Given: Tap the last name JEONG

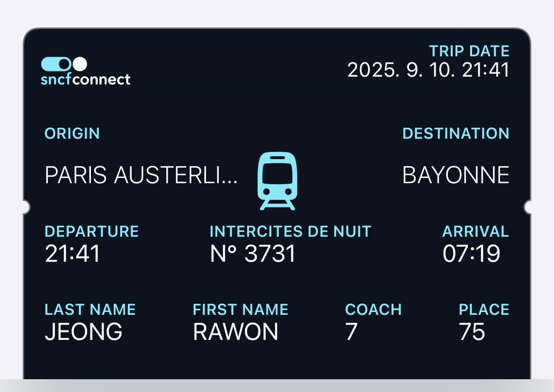Looking at the screenshot, I should (x=83, y=332).
